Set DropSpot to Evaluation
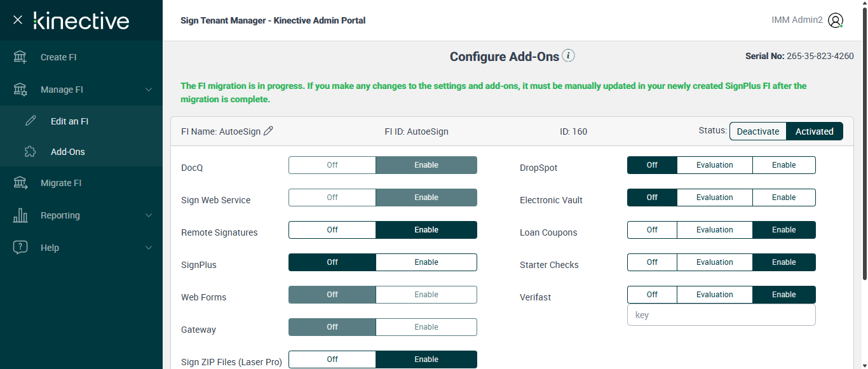868x369 pixels. click(714, 165)
